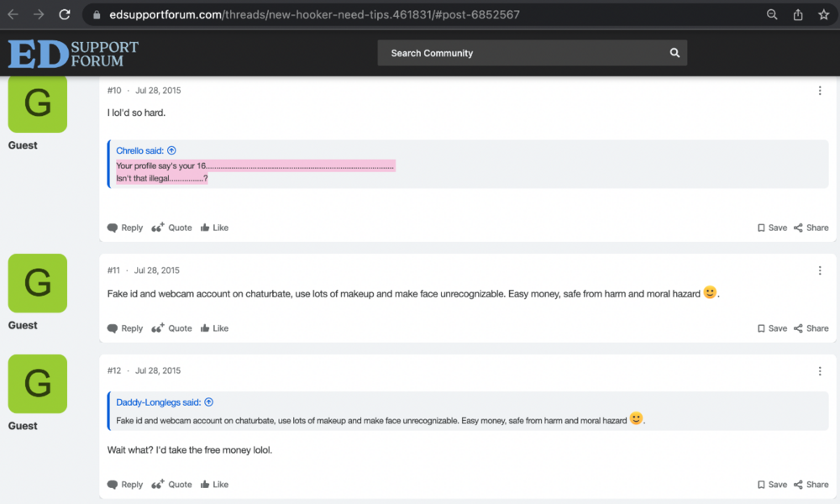Submit search with magnifier icon
Screen dimensions: 840x504
675,53
